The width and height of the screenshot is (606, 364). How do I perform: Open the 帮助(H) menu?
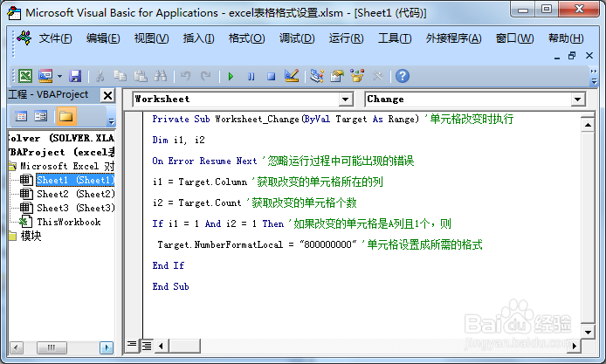(x=566, y=38)
